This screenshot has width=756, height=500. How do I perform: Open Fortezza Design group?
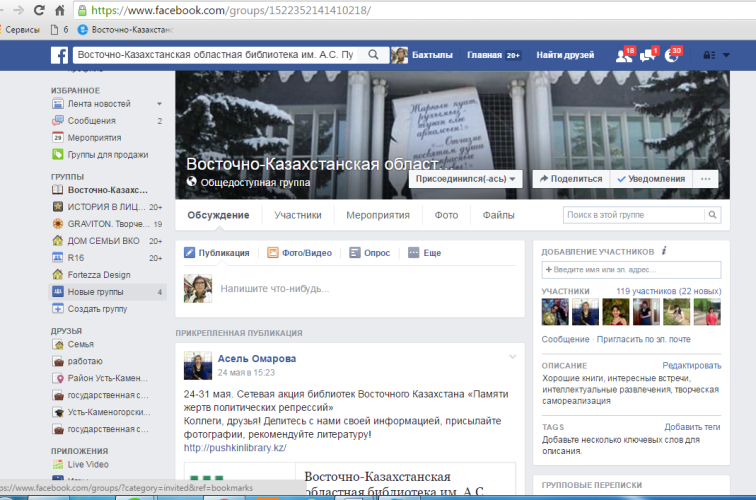click(99, 274)
